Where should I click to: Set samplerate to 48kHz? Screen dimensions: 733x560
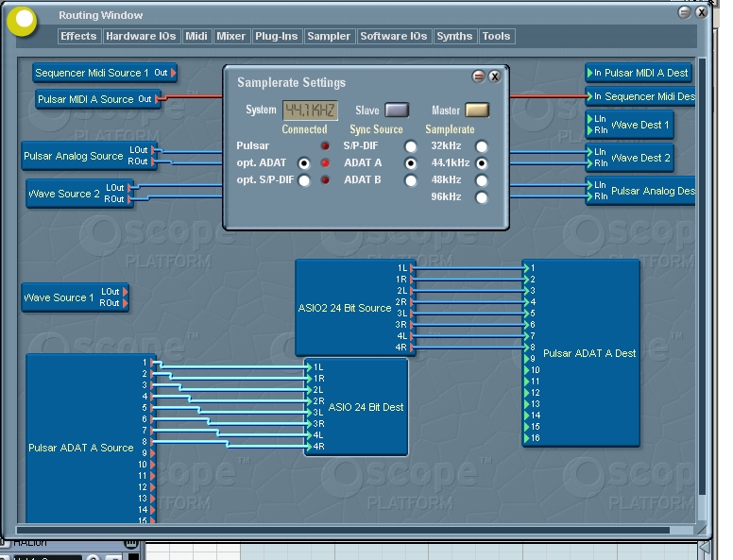482,180
